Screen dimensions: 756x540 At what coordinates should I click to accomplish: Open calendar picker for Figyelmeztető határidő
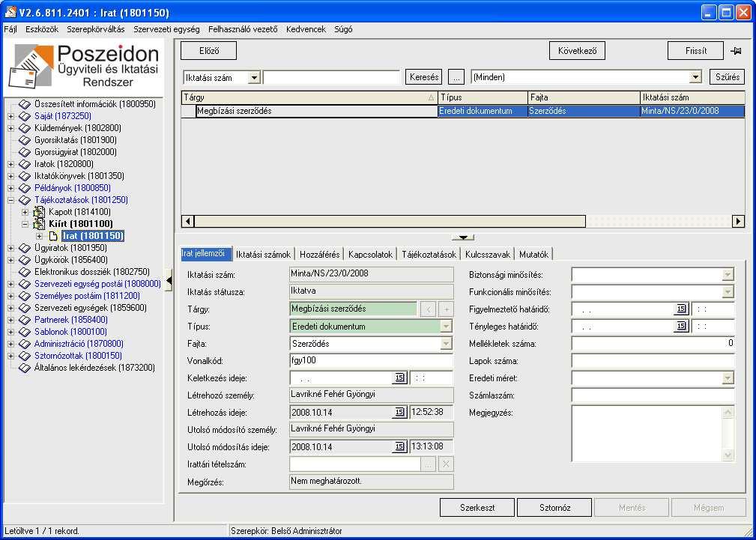point(681,309)
